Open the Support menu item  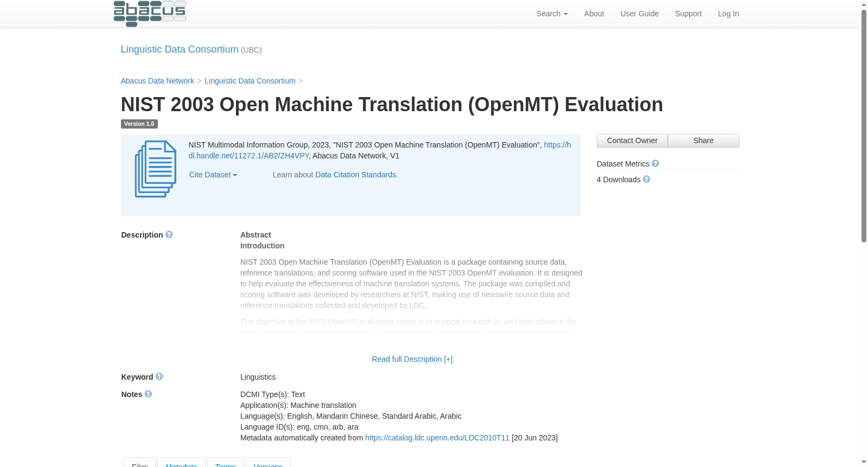pos(688,14)
